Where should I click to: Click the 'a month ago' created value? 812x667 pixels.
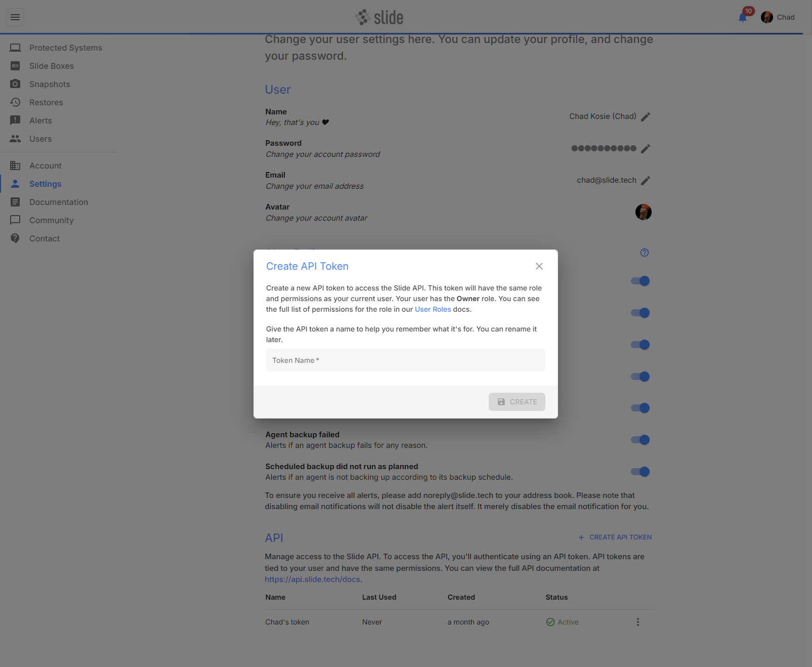[468, 622]
